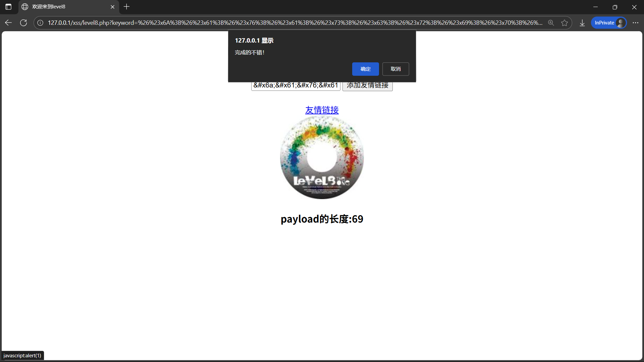Open a new tab with plus button
This screenshot has width=644, height=362.
coord(126,7)
